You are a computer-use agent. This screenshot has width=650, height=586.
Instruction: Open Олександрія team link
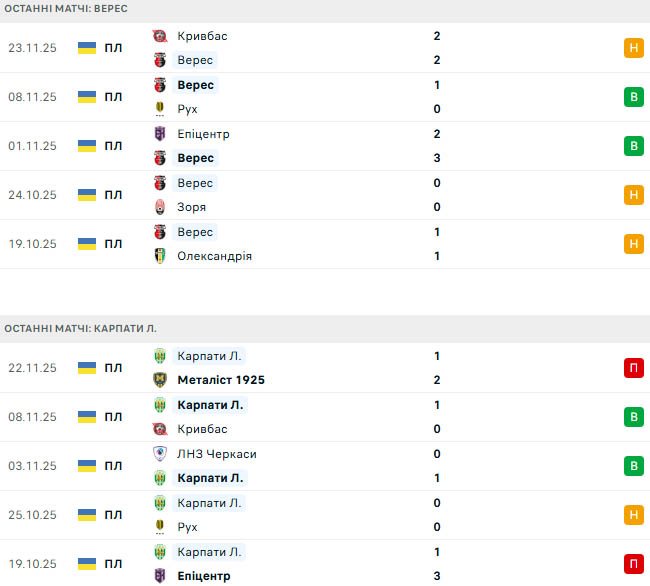coord(214,256)
